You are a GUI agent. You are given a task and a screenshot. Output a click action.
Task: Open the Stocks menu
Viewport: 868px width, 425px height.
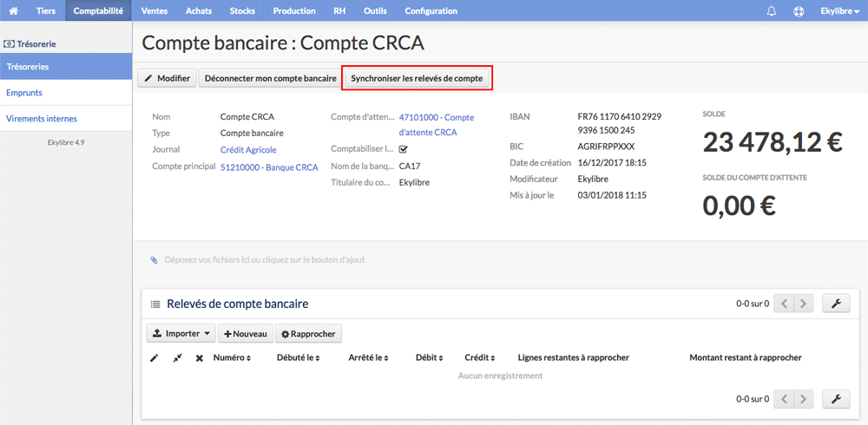point(242,10)
